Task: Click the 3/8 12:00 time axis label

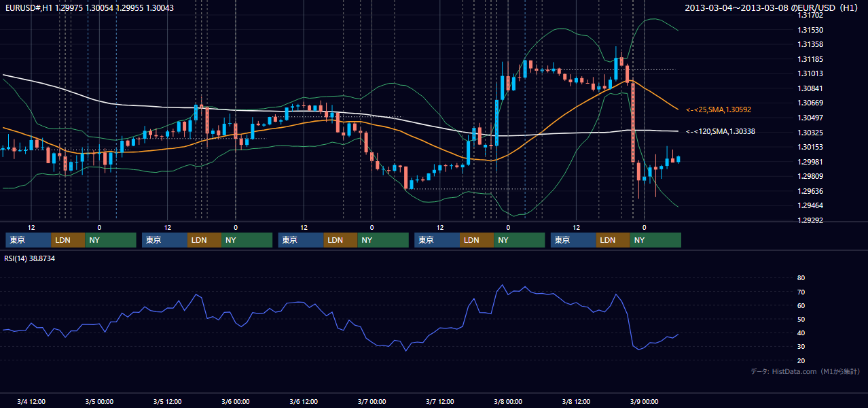Action: click(576, 402)
